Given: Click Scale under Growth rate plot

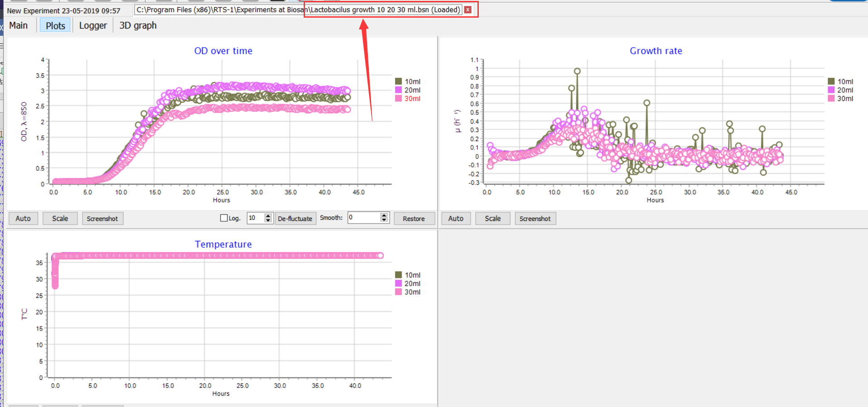Looking at the screenshot, I should [x=493, y=218].
